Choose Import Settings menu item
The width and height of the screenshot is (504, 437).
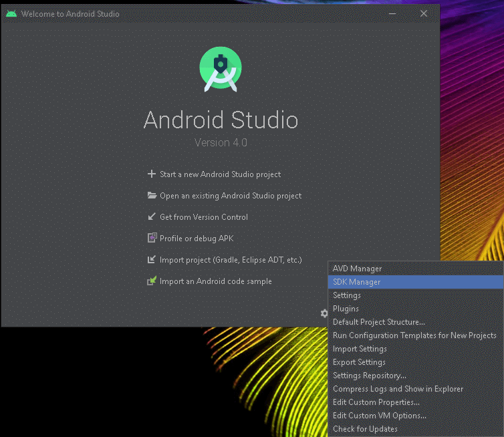click(x=416, y=349)
